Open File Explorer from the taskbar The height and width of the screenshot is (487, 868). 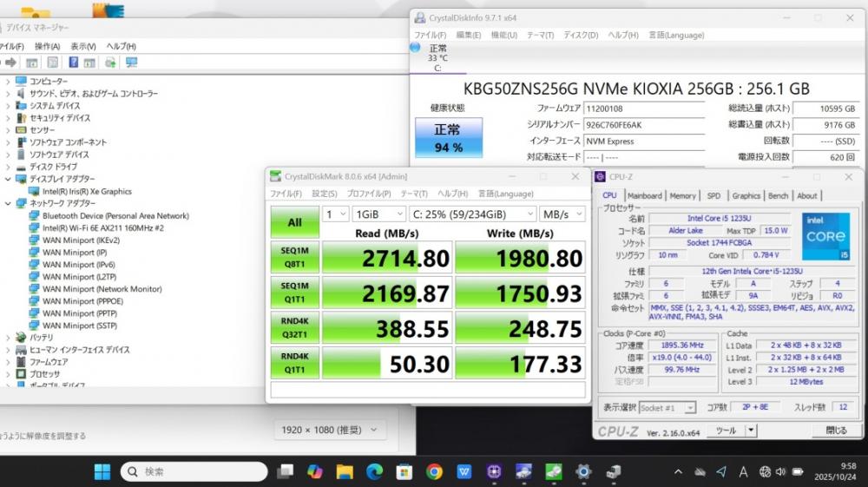345,471
